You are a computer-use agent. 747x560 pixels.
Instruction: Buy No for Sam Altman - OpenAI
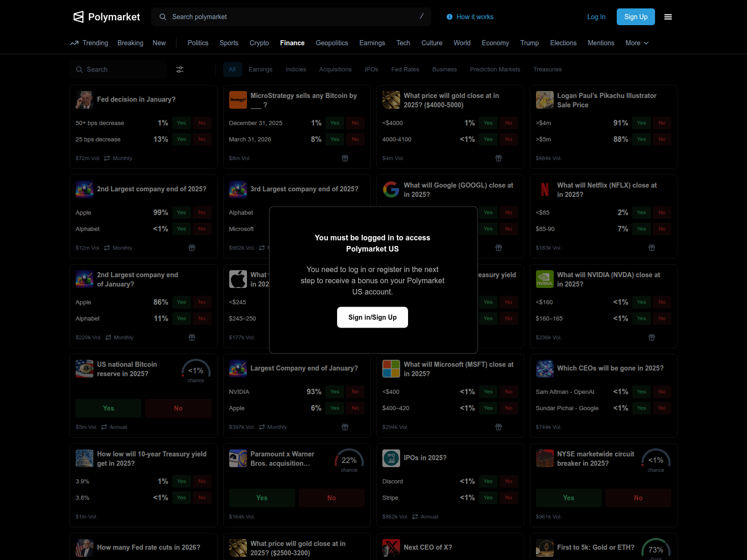pyautogui.click(x=662, y=392)
